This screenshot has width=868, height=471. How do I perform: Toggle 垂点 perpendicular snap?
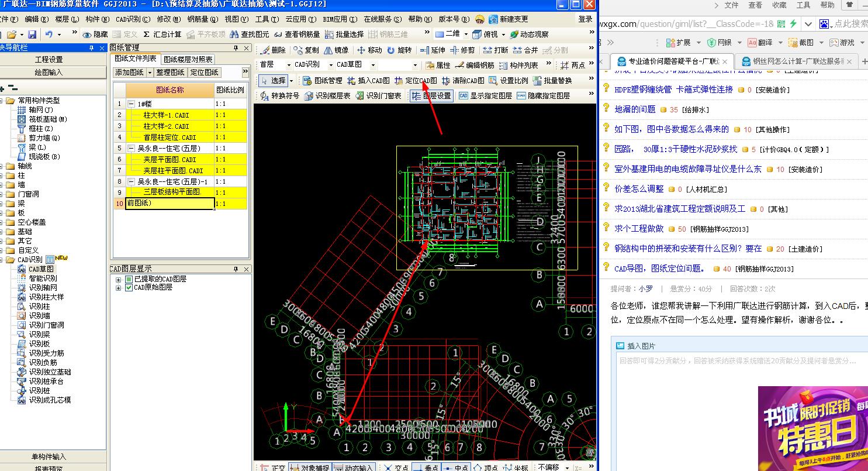pos(426,468)
